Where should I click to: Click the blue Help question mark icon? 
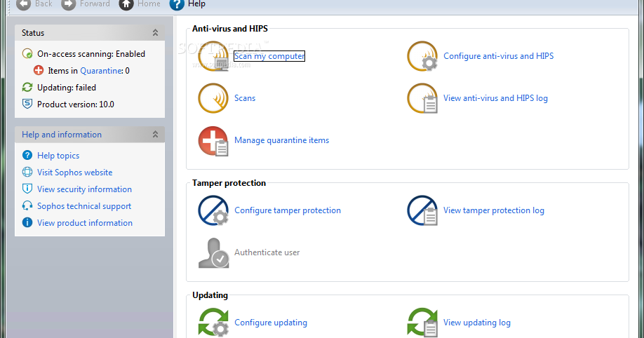pyautogui.click(x=177, y=4)
